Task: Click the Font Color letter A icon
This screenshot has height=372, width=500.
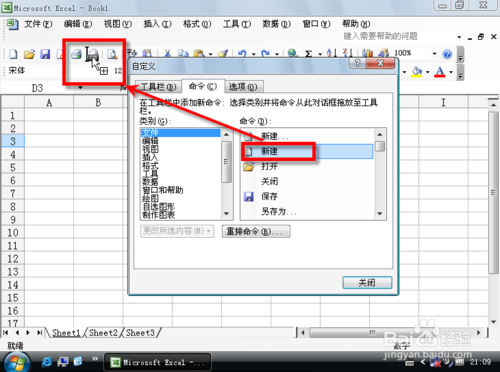Action: (440, 71)
